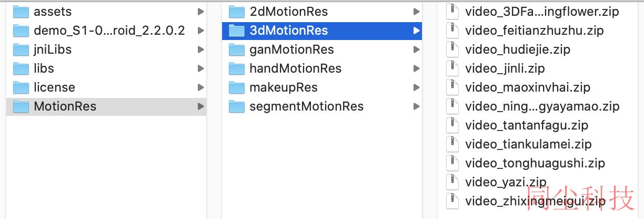Viewport: 644px width, 219px height.
Task: Expand the segmentMotionRes disclosure arrow
Action: click(416, 106)
